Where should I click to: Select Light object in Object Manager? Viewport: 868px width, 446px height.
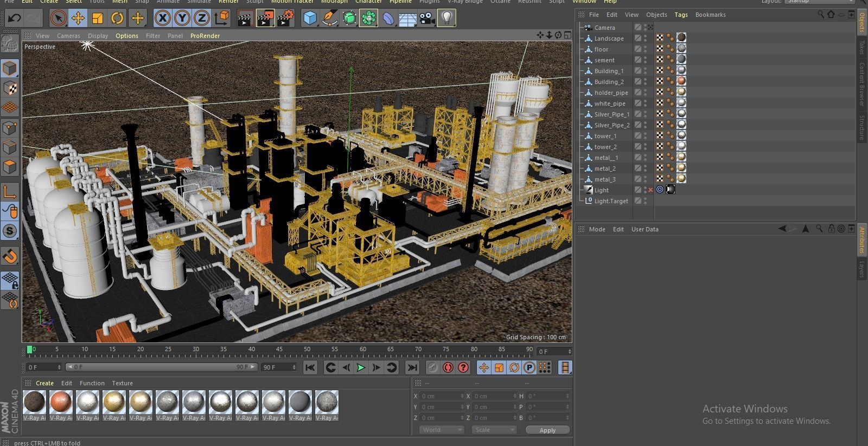click(x=601, y=190)
